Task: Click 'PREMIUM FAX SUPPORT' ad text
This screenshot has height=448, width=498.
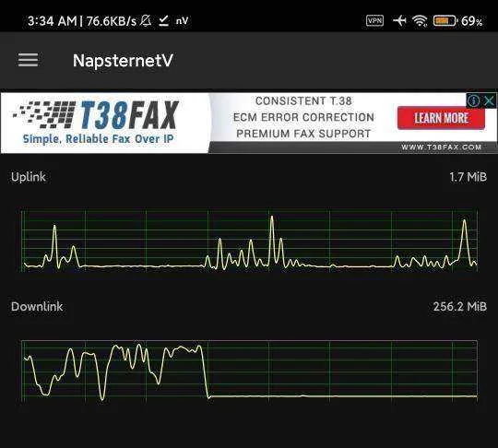Action: point(303,134)
